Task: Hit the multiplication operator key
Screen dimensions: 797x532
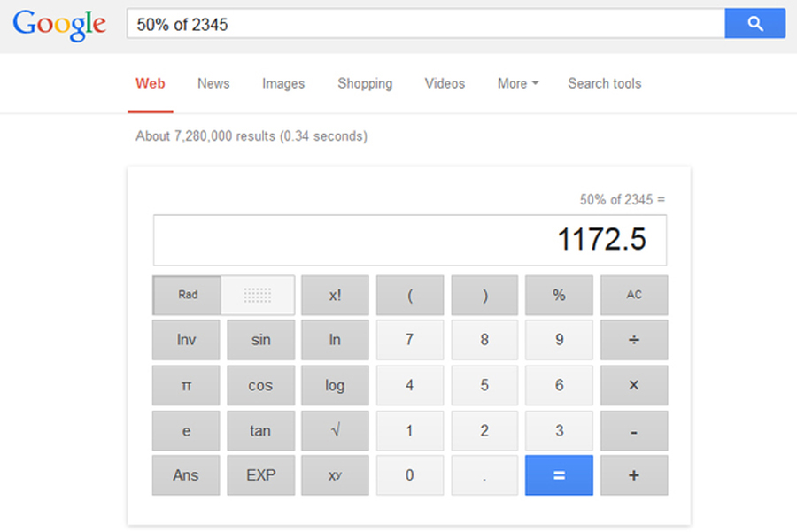Action: (634, 385)
